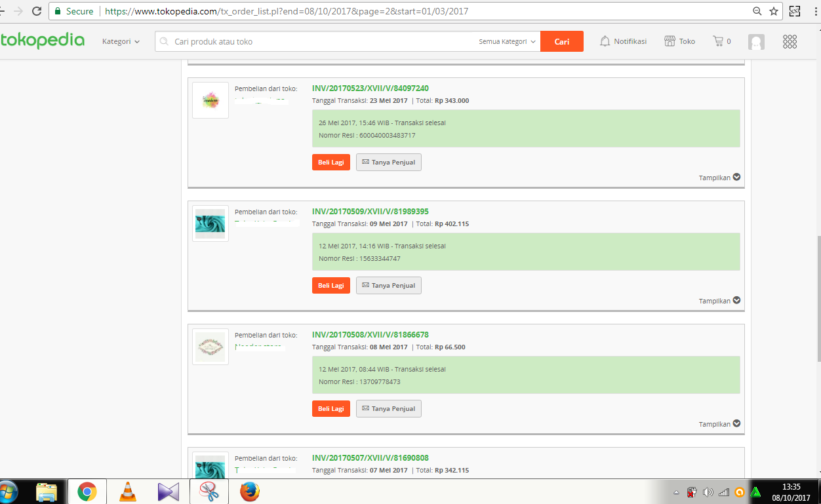The image size is (821, 504).
Task: Open Notifikasi bell icon
Action: 624,41
